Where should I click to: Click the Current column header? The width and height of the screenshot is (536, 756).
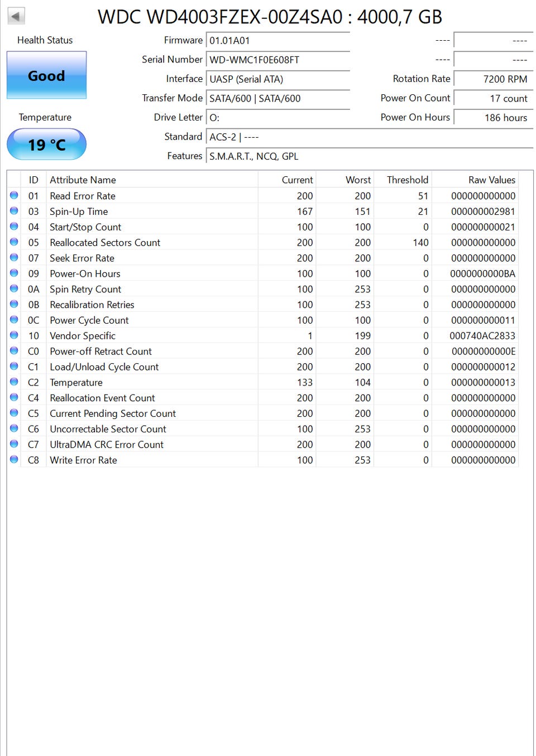(287, 180)
